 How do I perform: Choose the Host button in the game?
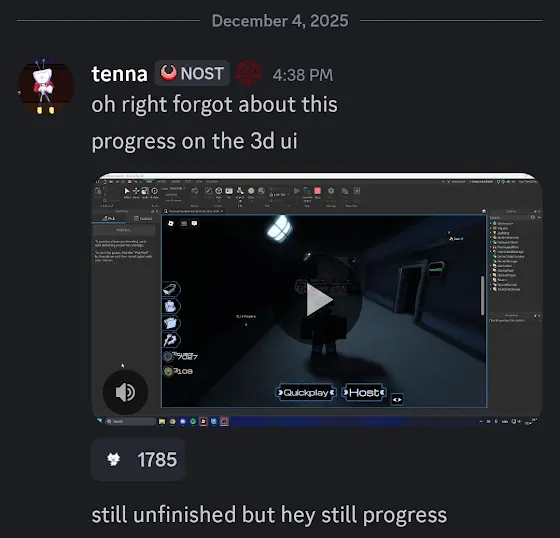coord(364,393)
